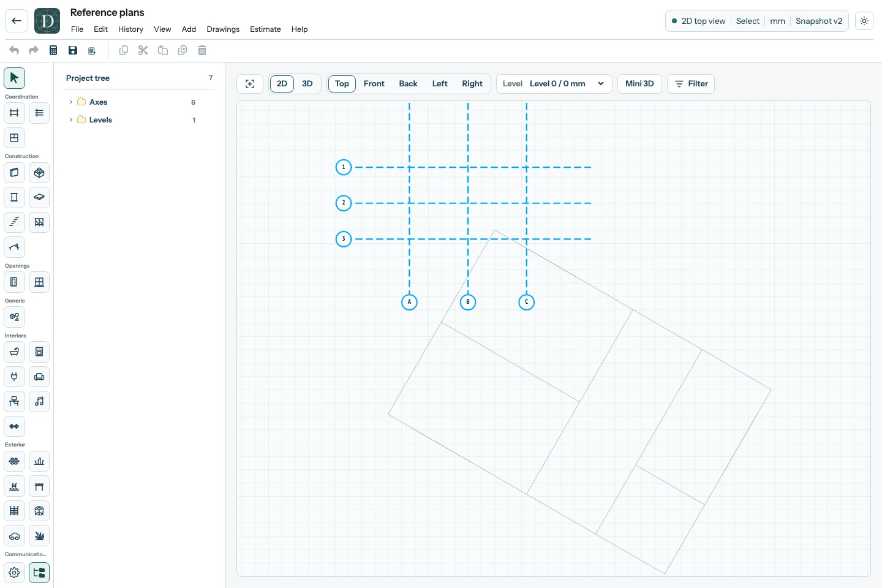Expand the Axes folder in project tree
Viewport: 882px width, 588px height.
[x=71, y=102]
